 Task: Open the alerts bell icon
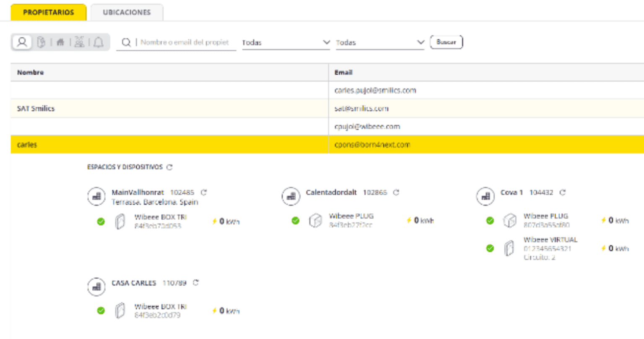click(x=99, y=42)
